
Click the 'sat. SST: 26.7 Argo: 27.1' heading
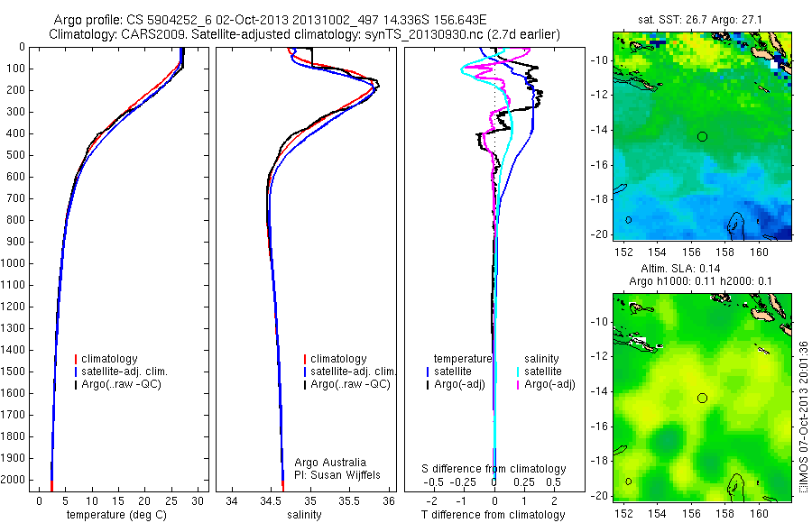(699, 20)
